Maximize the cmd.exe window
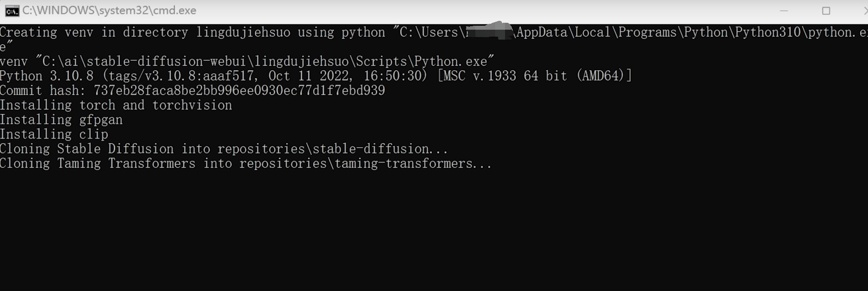 pos(826,10)
